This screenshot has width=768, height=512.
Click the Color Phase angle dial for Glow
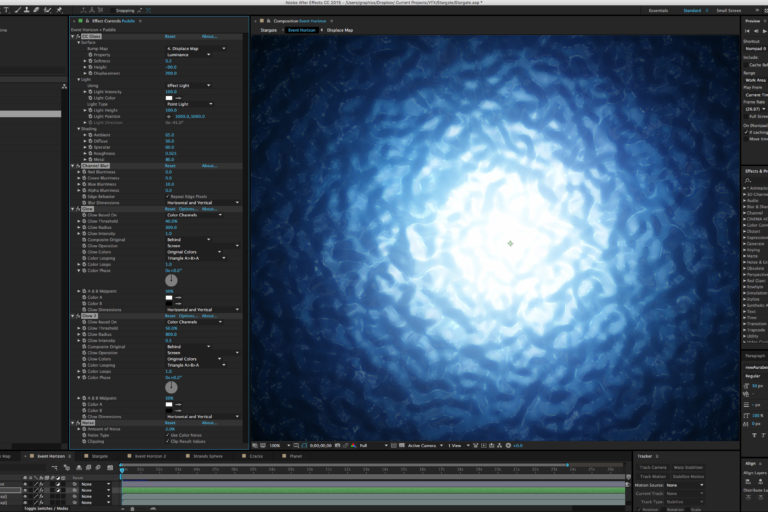(x=170, y=280)
